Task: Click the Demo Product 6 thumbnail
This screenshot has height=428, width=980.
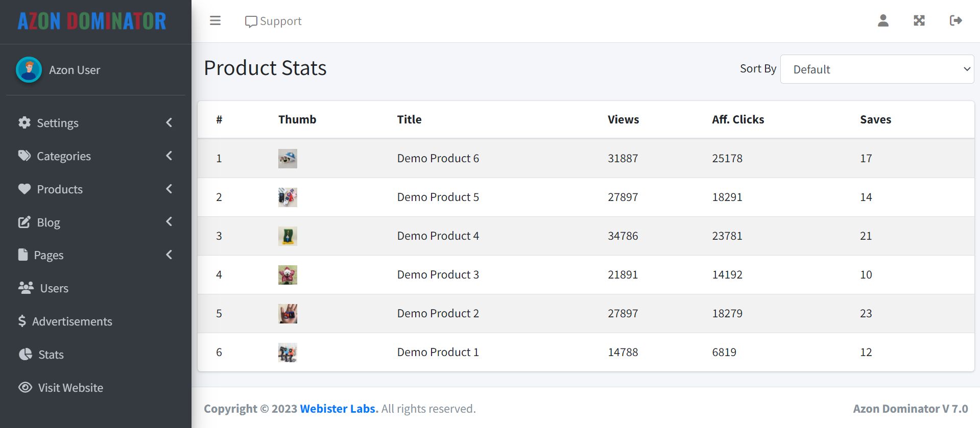Action: 288,159
